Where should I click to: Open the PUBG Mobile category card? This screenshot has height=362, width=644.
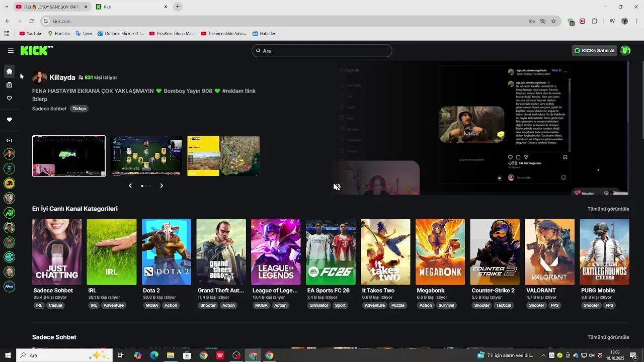[x=605, y=252]
